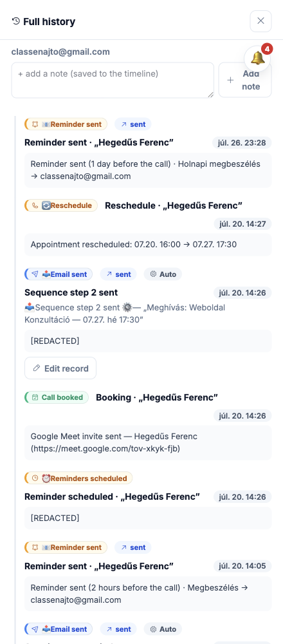Click the Add note button
The width and height of the screenshot is (283, 644).
point(245,80)
